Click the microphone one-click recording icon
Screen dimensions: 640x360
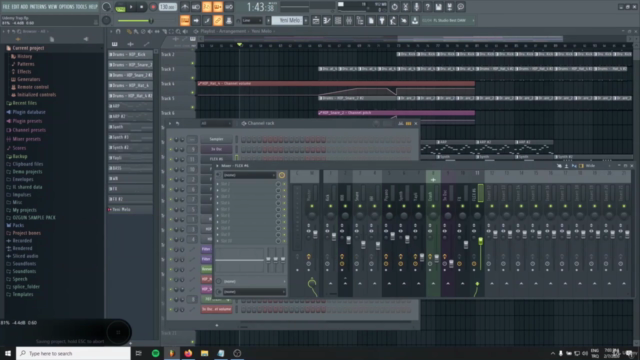click(x=416, y=7)
